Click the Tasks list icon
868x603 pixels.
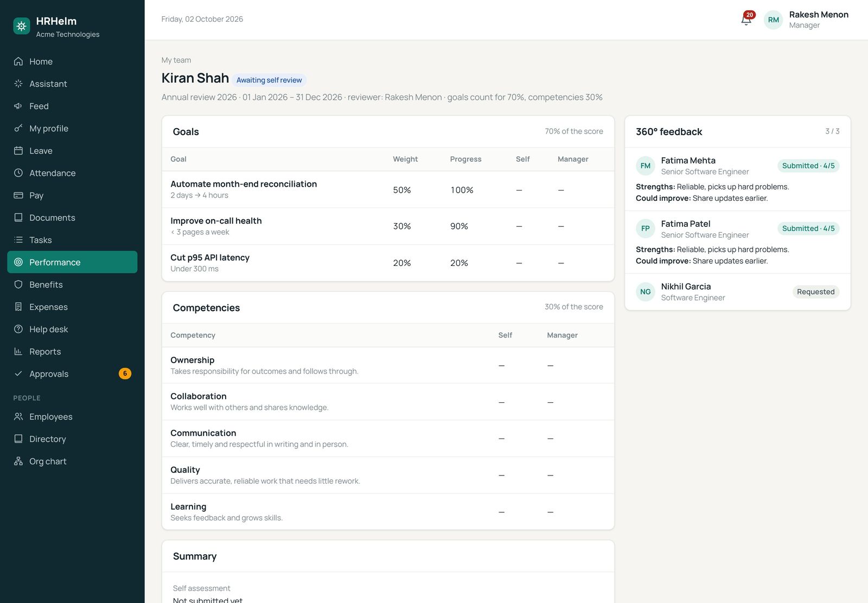18,239
